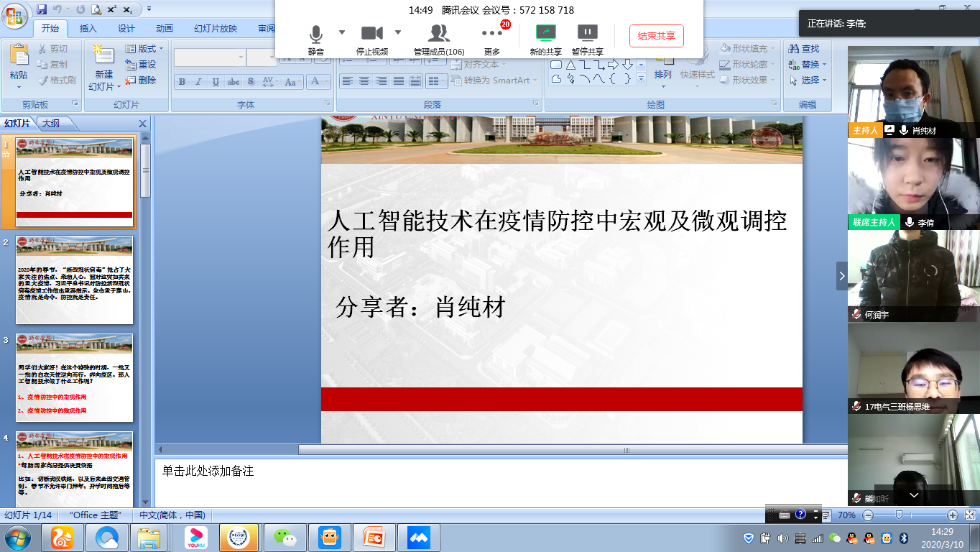Pause sharing with the 暂停共享 icon

tap(587, 33)
